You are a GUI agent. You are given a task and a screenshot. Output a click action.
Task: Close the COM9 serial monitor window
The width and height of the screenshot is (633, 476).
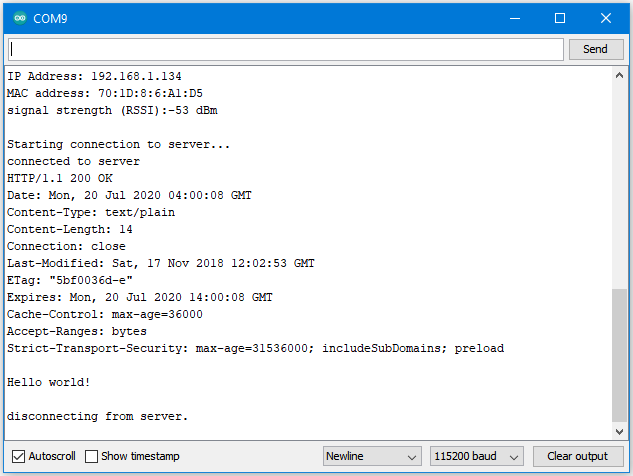point(606,18)
